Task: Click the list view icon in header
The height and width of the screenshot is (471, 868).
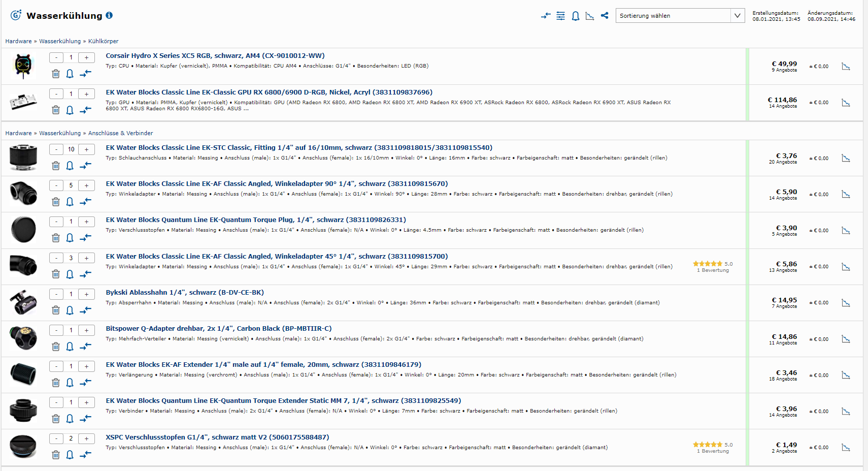Action: click(x=560, y=16)
